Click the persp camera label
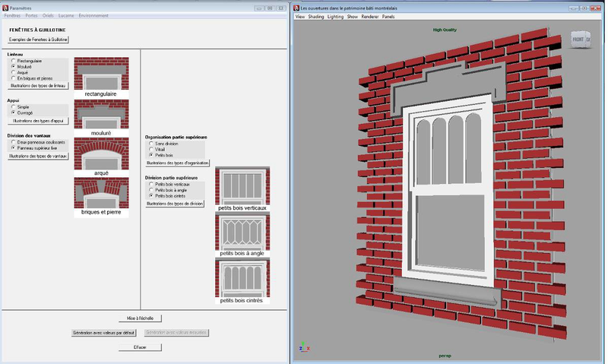Screen dimensions: 608x364 pos(445,356)
